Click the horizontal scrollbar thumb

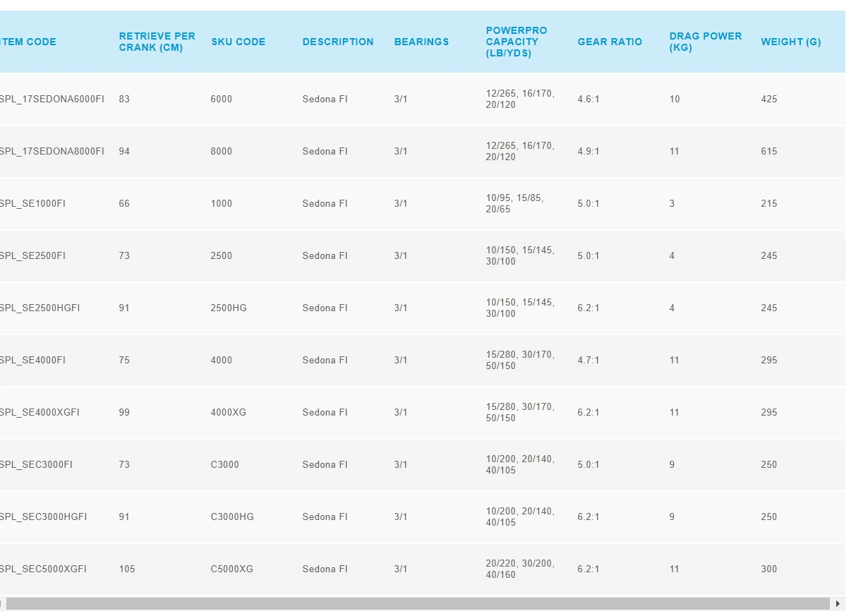418,603
